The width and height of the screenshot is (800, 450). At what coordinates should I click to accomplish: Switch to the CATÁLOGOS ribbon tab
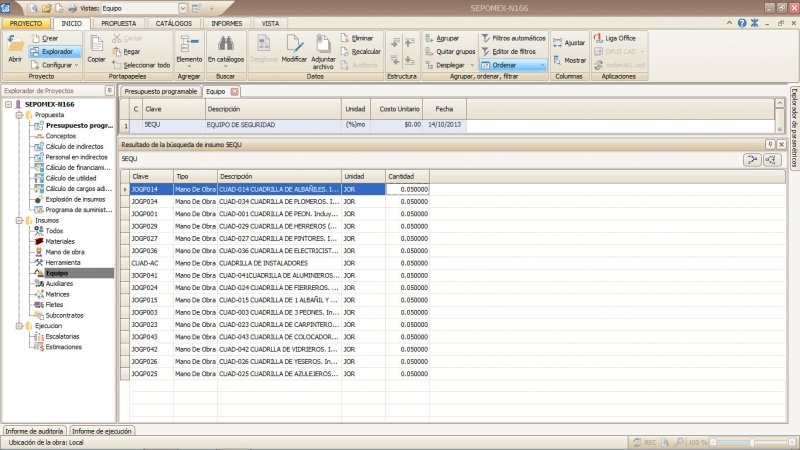click(174, 21)
